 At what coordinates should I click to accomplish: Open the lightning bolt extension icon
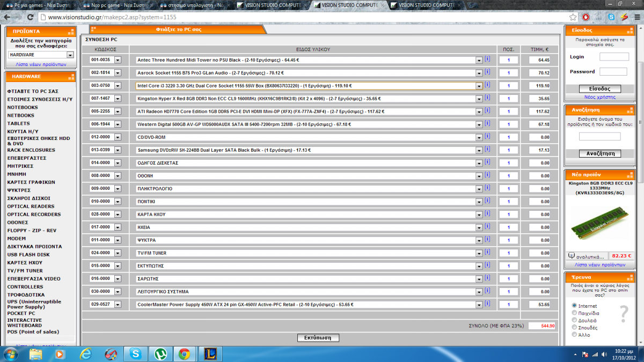624,17
